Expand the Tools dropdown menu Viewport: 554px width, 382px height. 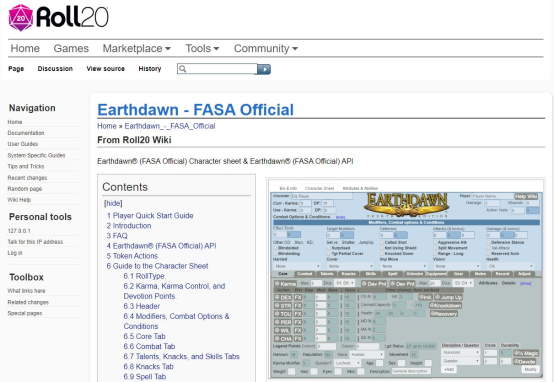202,48
